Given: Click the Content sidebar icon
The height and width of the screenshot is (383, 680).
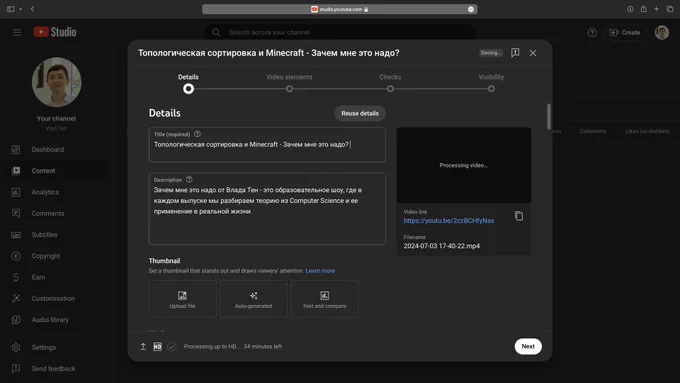Looking at the screenshot, I should click(x=16, y=171).
